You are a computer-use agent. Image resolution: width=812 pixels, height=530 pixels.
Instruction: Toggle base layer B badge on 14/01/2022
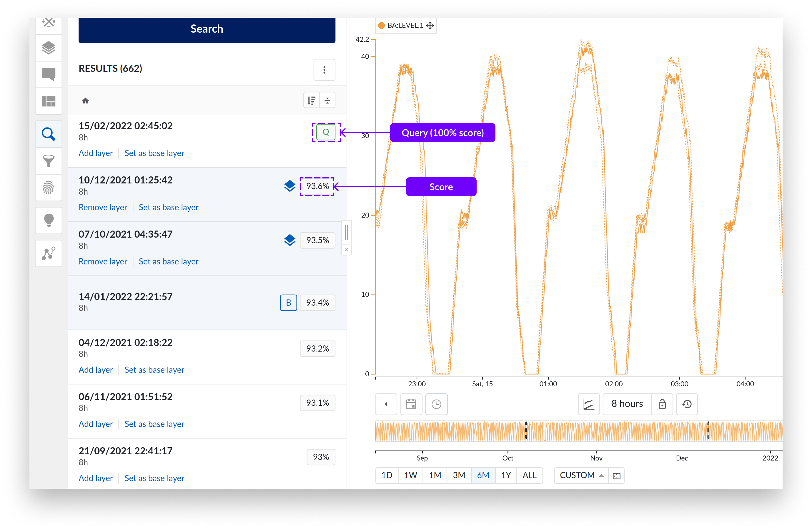coord(288,303)
